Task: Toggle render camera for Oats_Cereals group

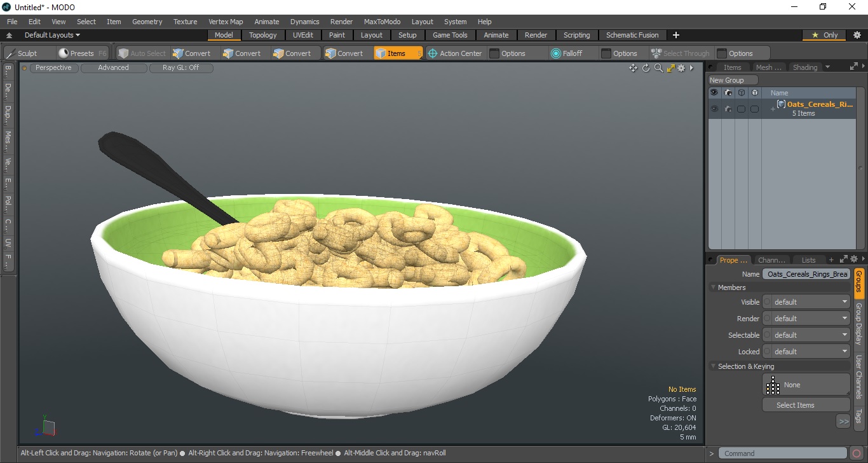Action: (x=728, y=109)
